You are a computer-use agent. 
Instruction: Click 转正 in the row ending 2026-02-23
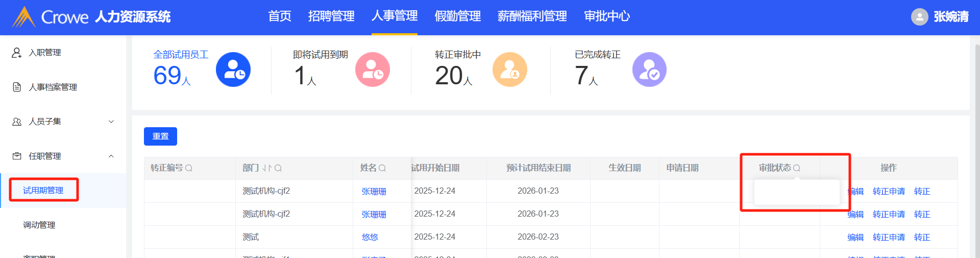click(922, 237)
